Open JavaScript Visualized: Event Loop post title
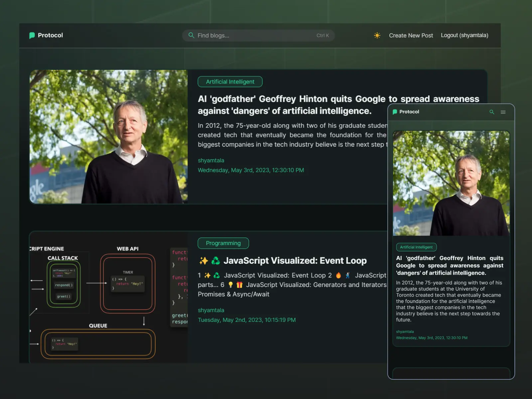Image resolution: width=532 pixels, height=399 pixels. coord(282,261)
